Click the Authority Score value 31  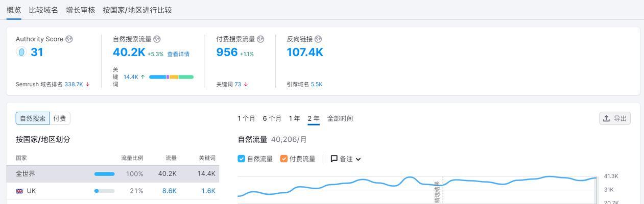click(x=37, y=52)
